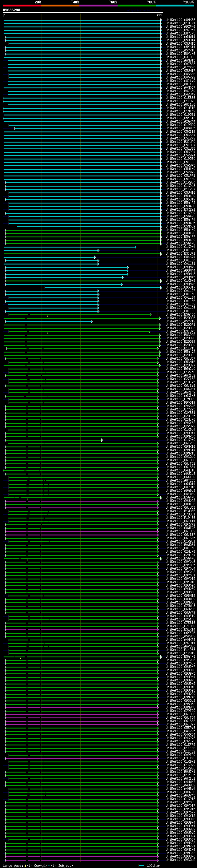The width and height of the screenshot is (197, 868).
Task: Select the UniRef100_Q5CHT5 label
Action: click(x=180, y=362)
